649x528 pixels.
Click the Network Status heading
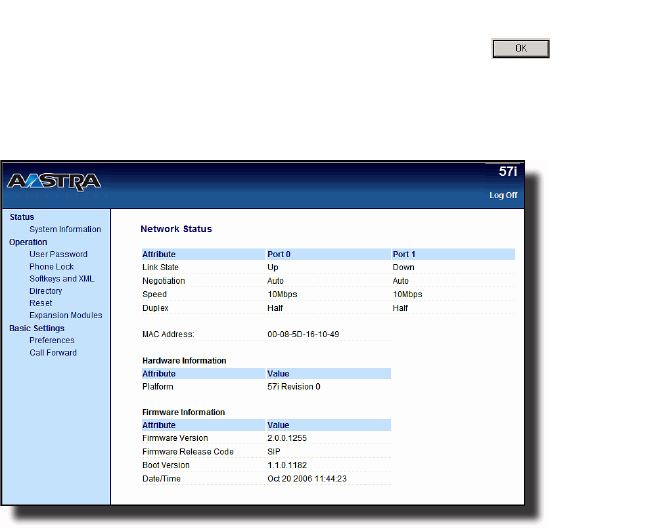pyautogui.click(x=176, y=229)
